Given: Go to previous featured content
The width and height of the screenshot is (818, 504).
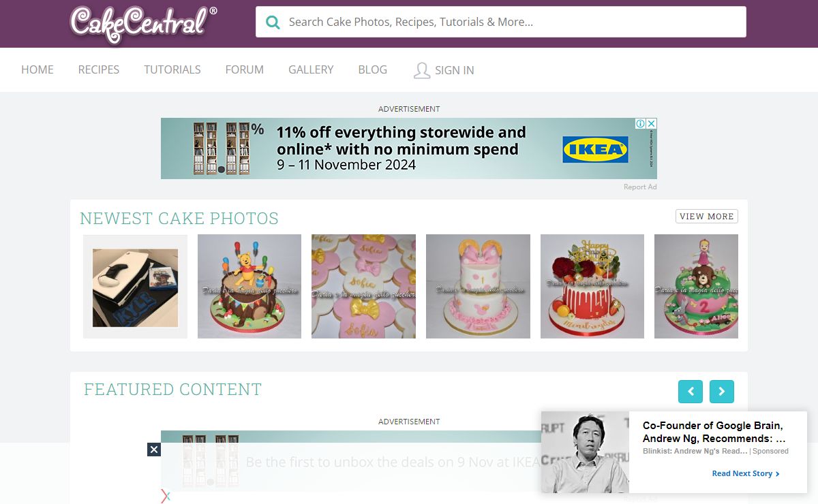Looking at the screenshot, I should (691, 392).
